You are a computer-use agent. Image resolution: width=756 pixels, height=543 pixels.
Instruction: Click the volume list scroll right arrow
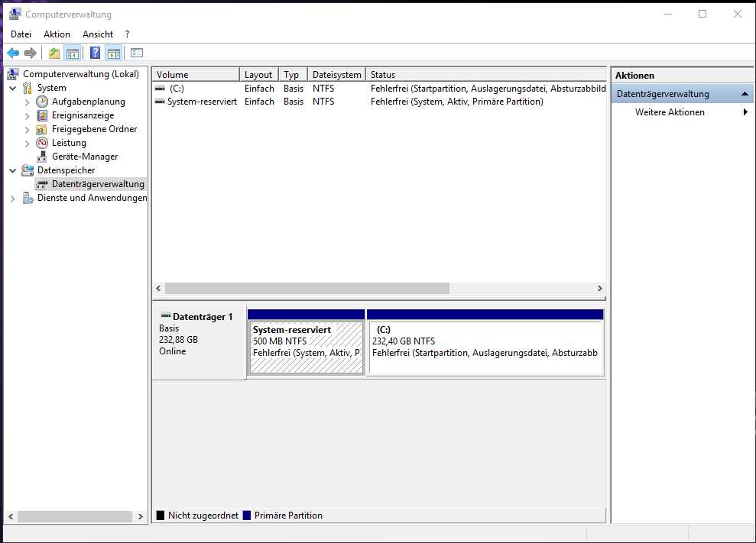600,288
